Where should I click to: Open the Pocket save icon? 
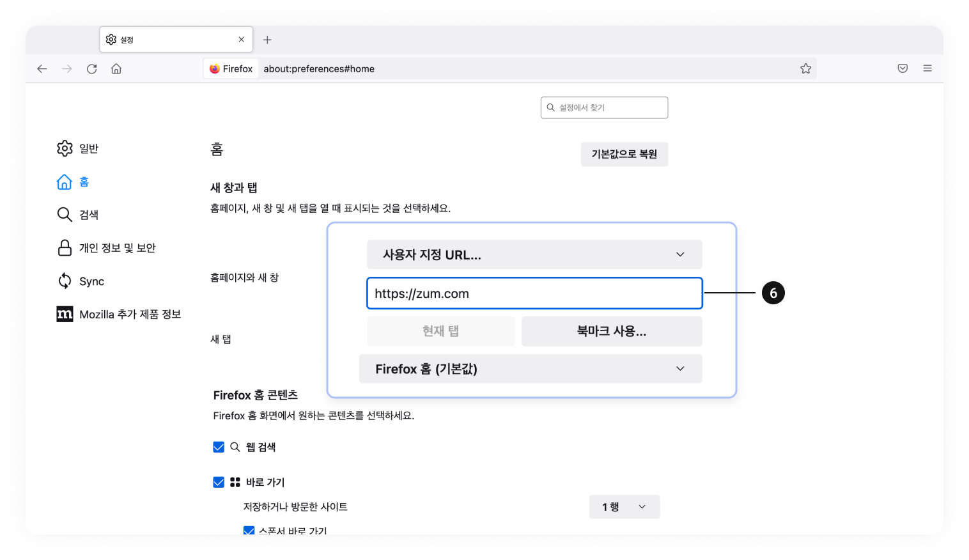tap(903, 68)
